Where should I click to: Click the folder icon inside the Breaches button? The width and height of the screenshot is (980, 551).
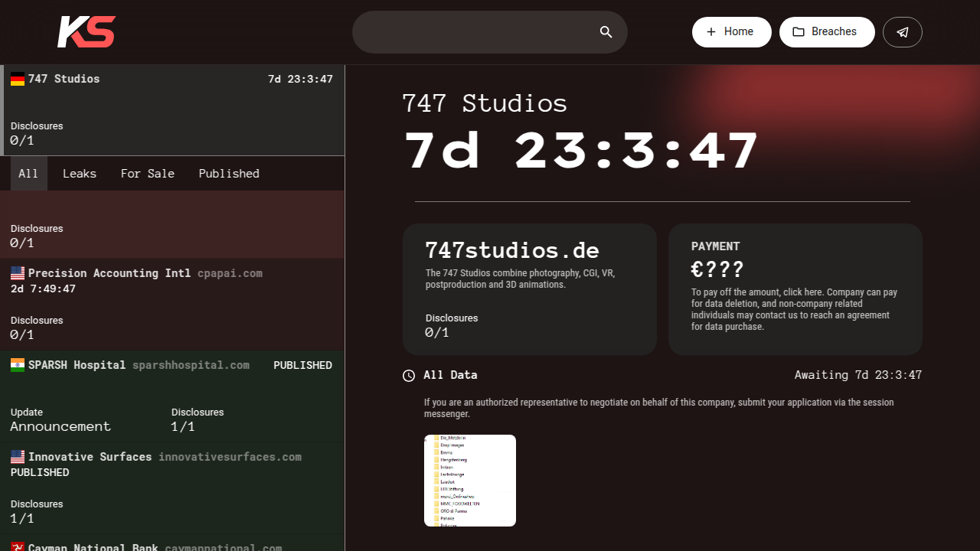(x=798, y=31)
